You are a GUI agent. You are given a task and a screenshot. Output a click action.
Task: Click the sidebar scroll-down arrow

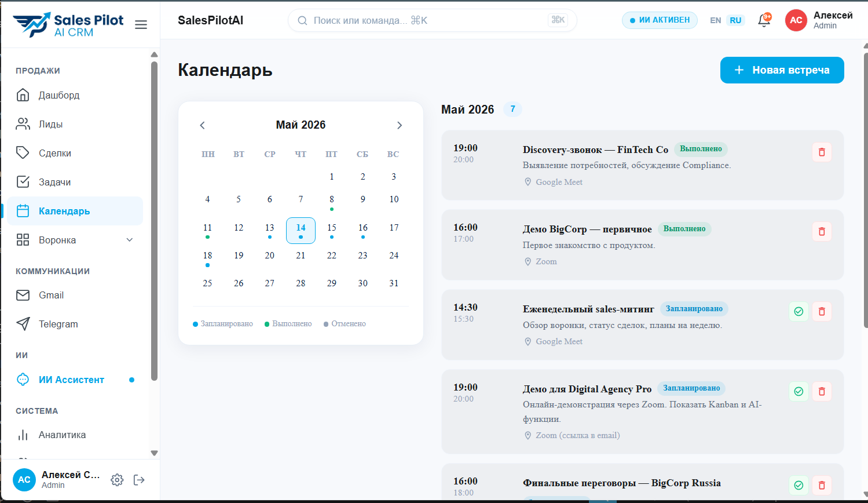click(x=154, y=453)
